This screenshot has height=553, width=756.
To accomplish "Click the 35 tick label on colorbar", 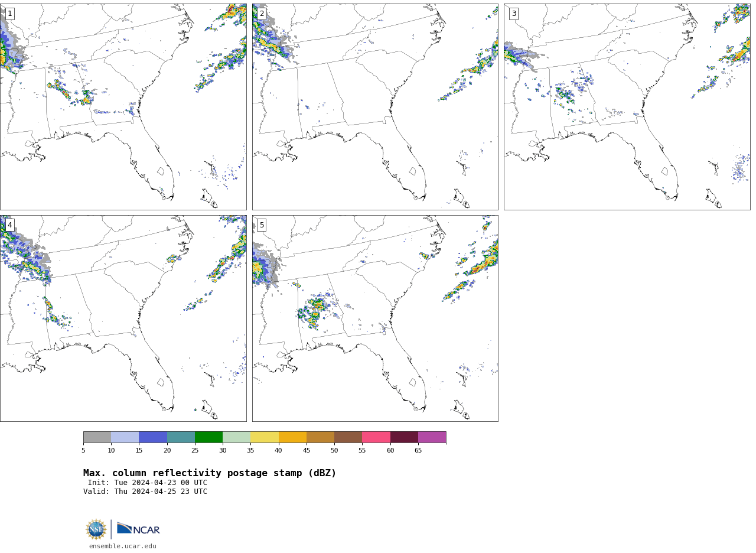I will pyautogui.click(x=250, y=451).
